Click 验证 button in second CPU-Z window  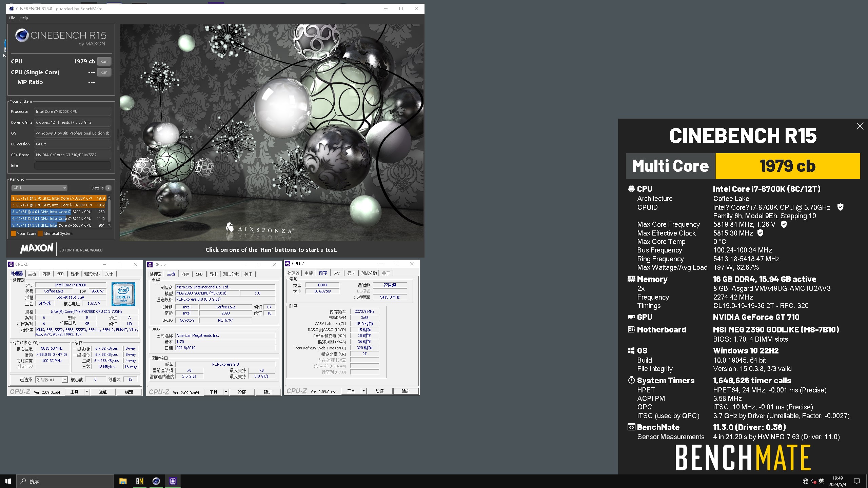[242, 392]
